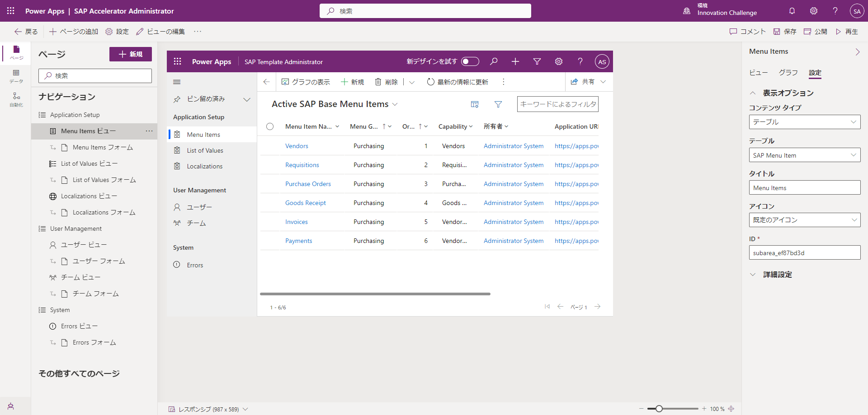Select the データ icon in left rail

click(16, 76)
